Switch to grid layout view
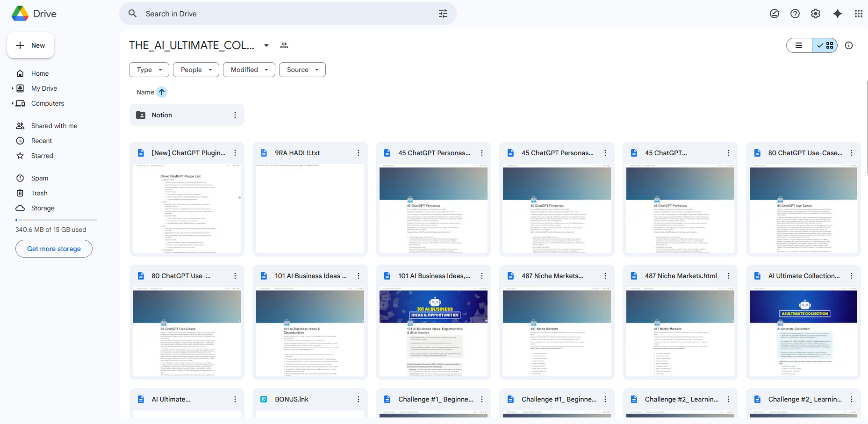 pos(825,45)
